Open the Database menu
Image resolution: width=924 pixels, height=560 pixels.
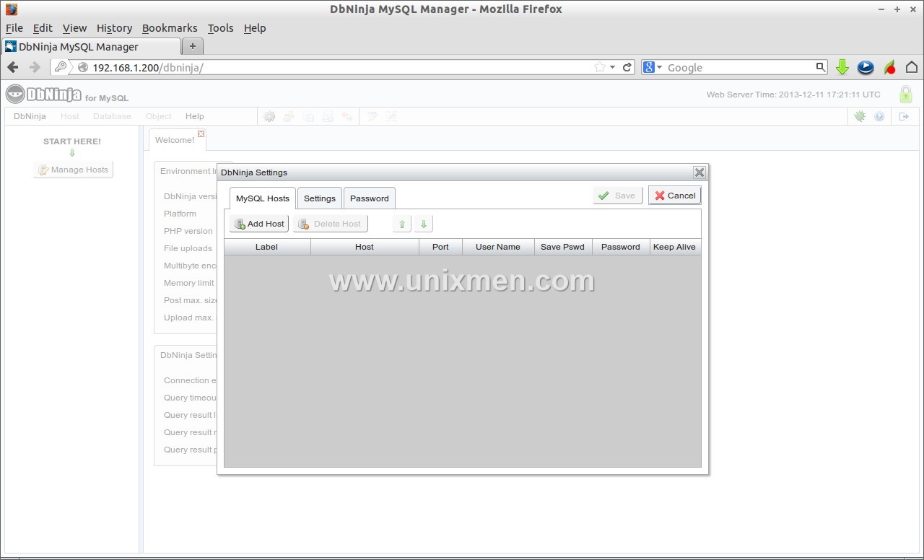tap(112, 116)
